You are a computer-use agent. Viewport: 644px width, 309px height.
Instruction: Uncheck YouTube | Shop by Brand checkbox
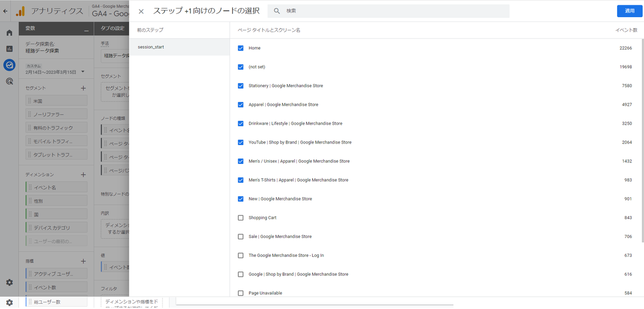[x=240, y=142]
